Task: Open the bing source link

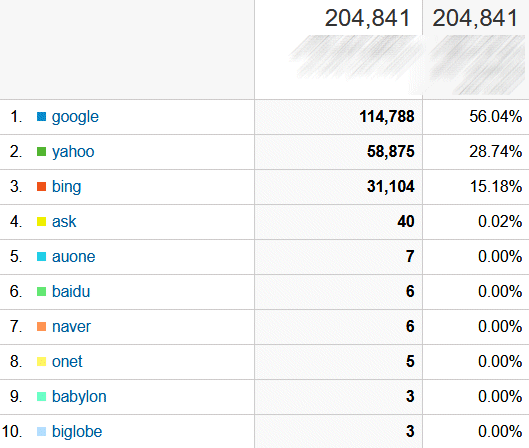Action: click(66, 187)
